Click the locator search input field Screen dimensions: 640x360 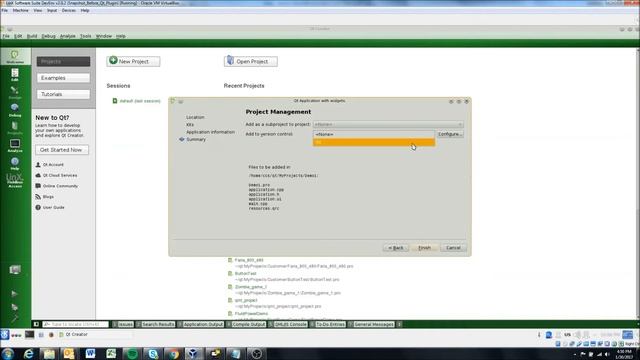76,324
